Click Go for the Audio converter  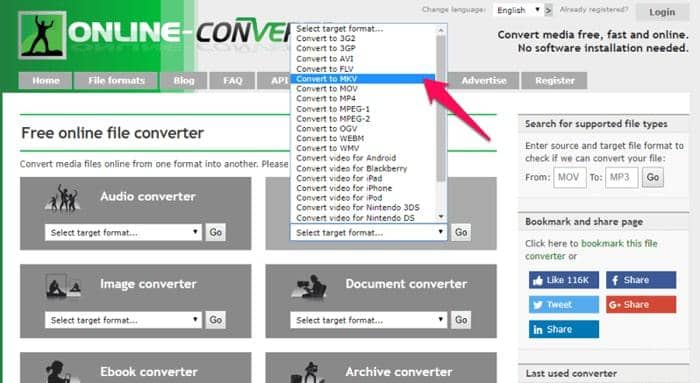(x=216, y=232)
